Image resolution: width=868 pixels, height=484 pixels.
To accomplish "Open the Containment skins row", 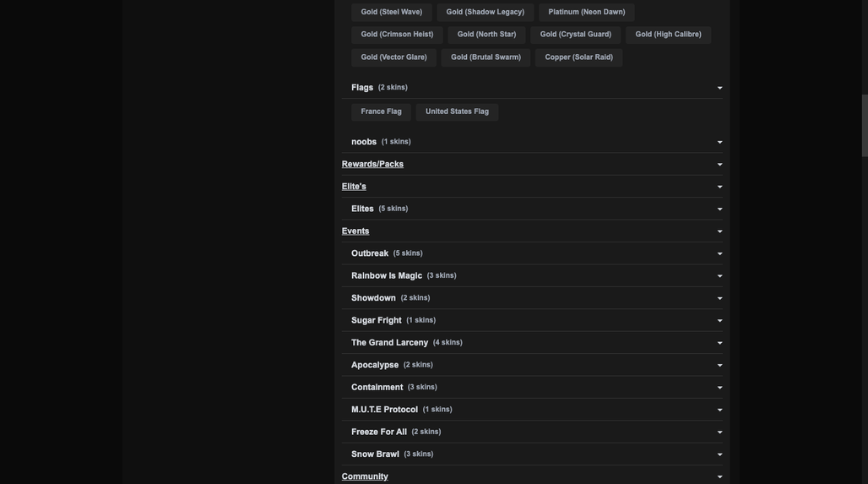I will tap(532, 388).
